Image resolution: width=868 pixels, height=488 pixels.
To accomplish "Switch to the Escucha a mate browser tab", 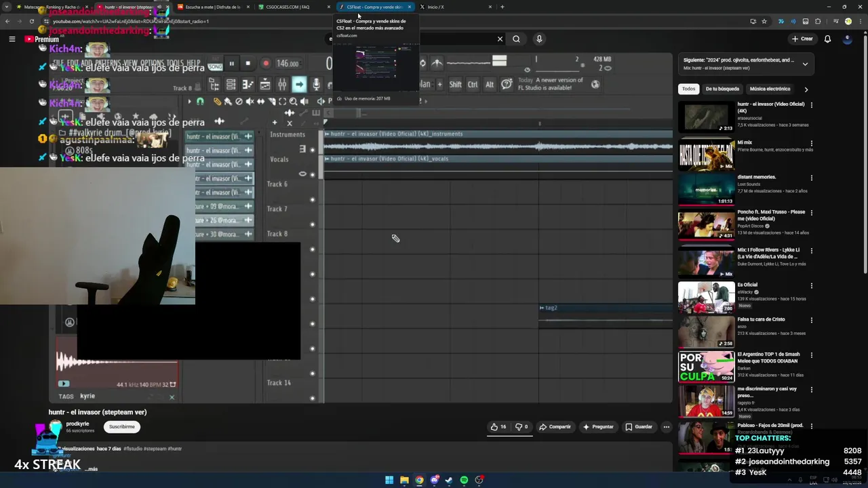I will click(x=212, y=7).
